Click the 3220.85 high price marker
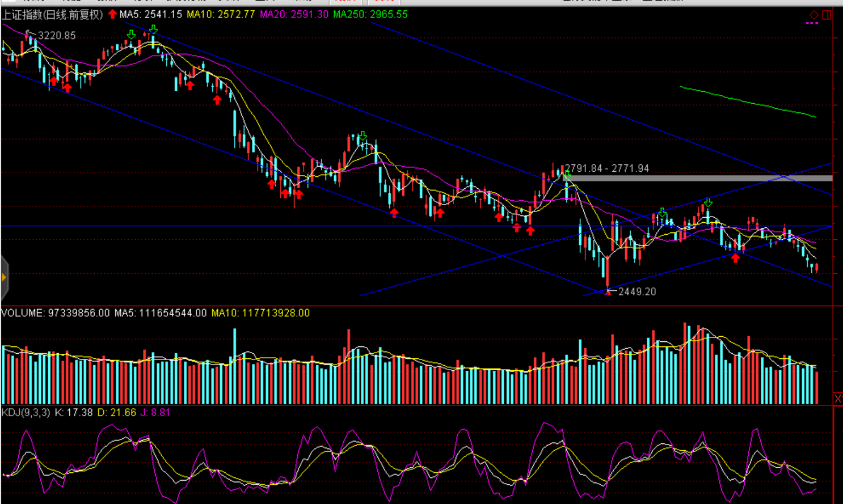This screenshot has width=843, height=504. tap(56, 36)
